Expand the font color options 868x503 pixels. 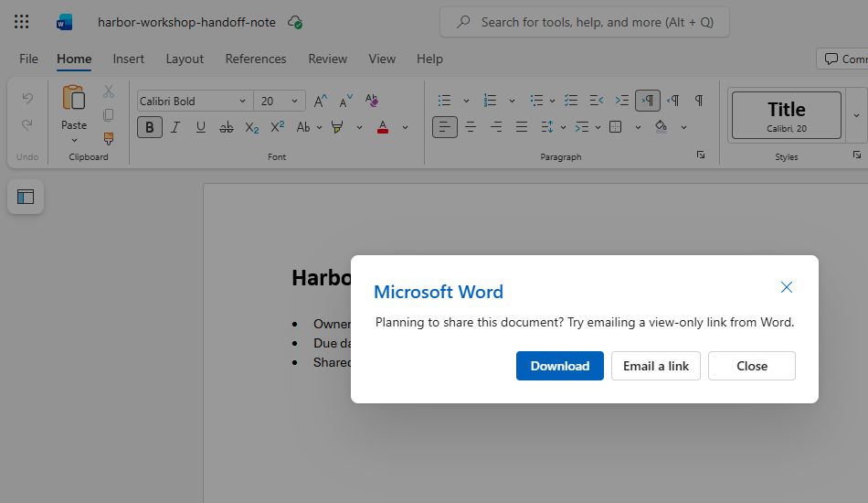pyautogui.click(x=405, y=127)
